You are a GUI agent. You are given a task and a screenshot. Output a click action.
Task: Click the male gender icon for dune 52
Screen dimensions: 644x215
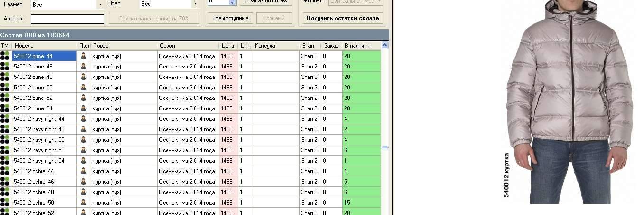84,98
